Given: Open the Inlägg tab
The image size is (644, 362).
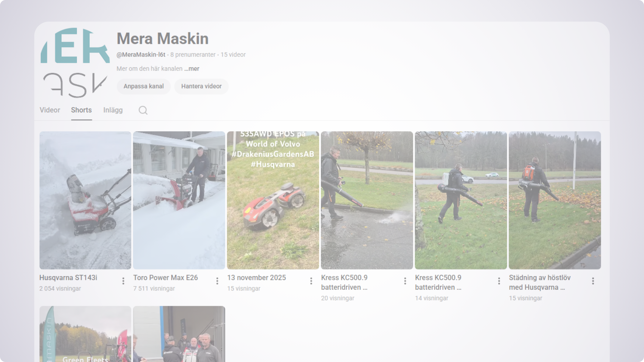Looking at the screenshot, I should (x=113, y=110).
